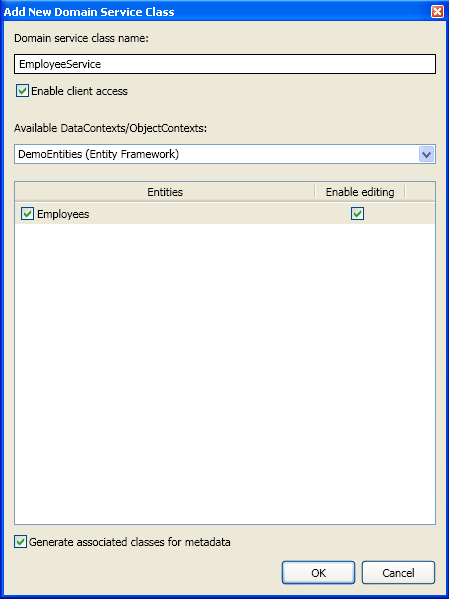
Task: Uncheck Generate associated classes for metadata checkbox
Action: 20,542
